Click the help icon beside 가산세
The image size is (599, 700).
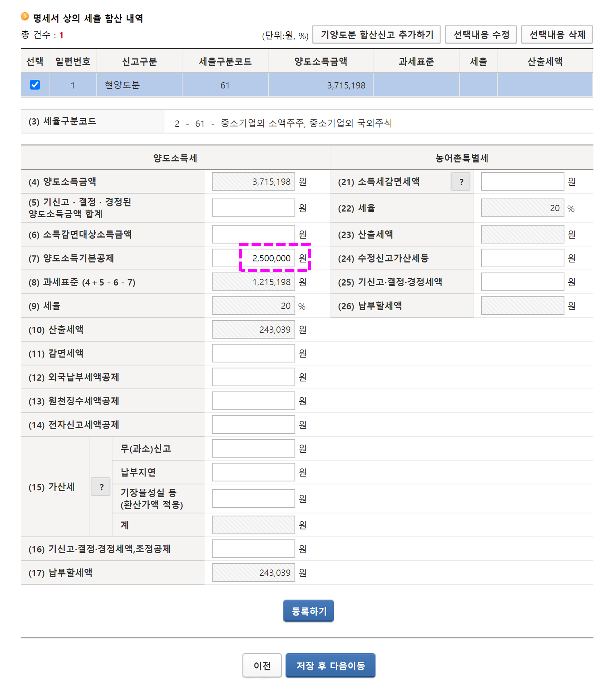tap(100, 487)
